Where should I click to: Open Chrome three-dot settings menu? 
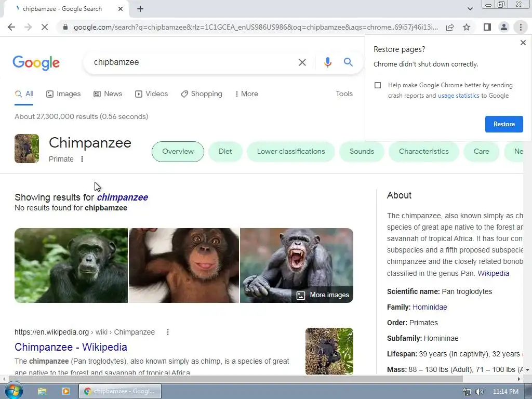[x=521, y=27]
